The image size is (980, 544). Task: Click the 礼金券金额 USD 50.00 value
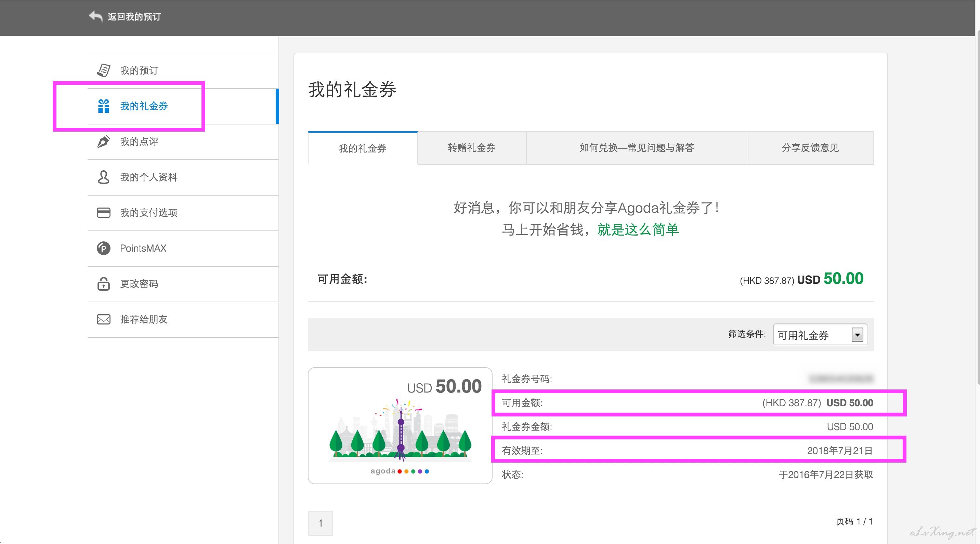(850, 426)
